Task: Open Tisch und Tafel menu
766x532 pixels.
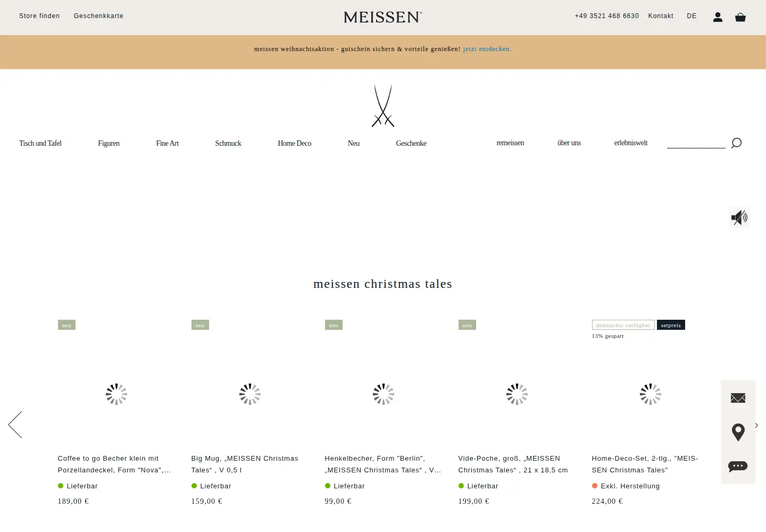Action: click(40, 144)
